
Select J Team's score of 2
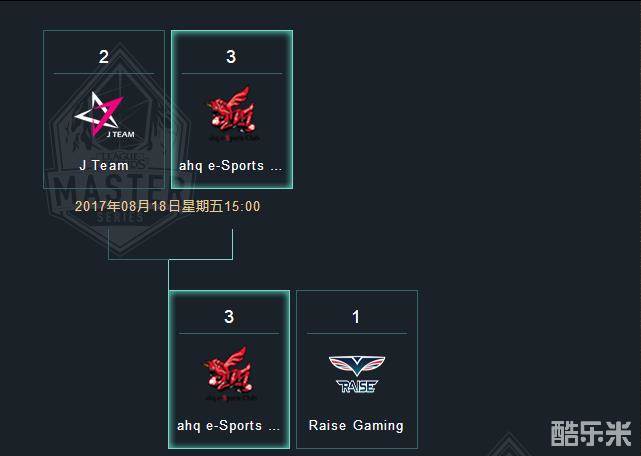104,57
